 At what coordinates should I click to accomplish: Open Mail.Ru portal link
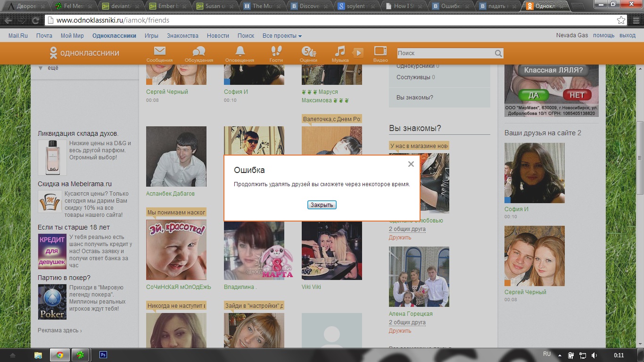pos(18,36)
